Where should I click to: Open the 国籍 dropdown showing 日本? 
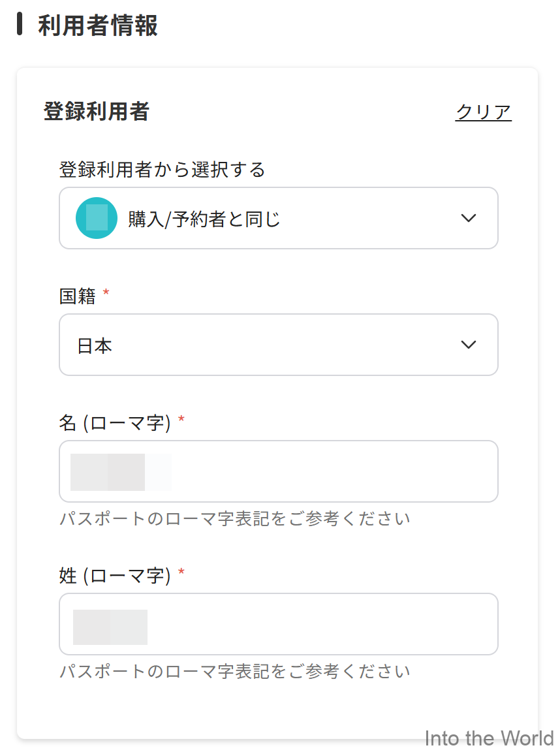click(279, 345)
